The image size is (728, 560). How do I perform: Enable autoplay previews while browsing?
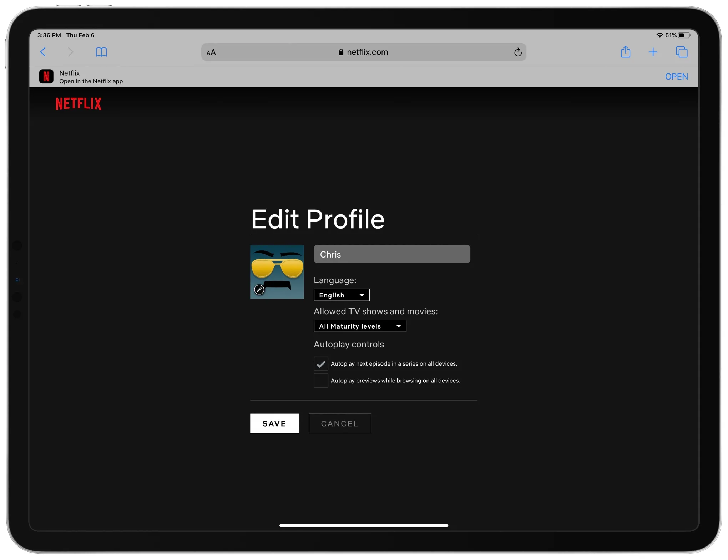320,380
